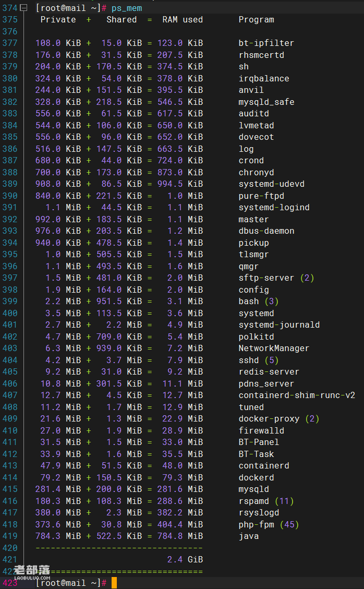Screen dimensions: 364x589
Task: Click the NetworkManager program name
Action: [274, 348]
